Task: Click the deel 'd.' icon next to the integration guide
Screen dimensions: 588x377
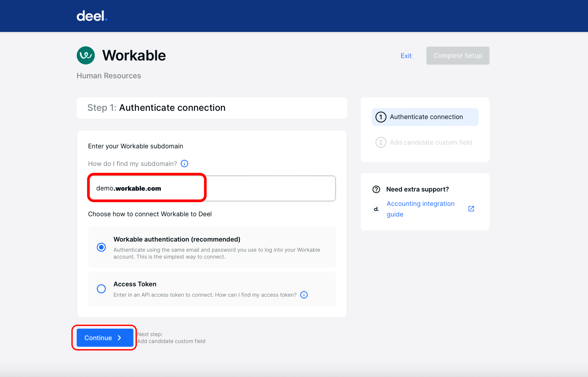Action: pos(376,209)
